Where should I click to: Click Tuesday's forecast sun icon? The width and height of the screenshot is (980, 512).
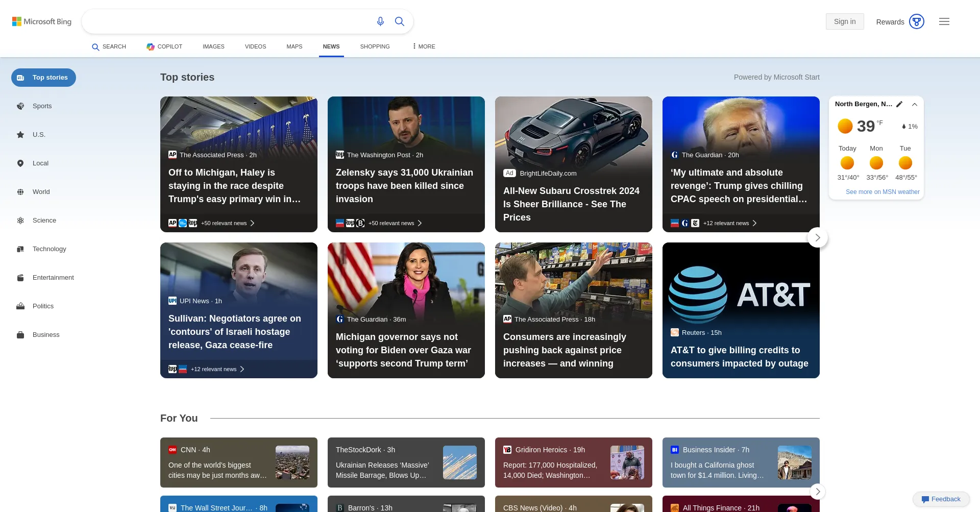click(905, 163)
